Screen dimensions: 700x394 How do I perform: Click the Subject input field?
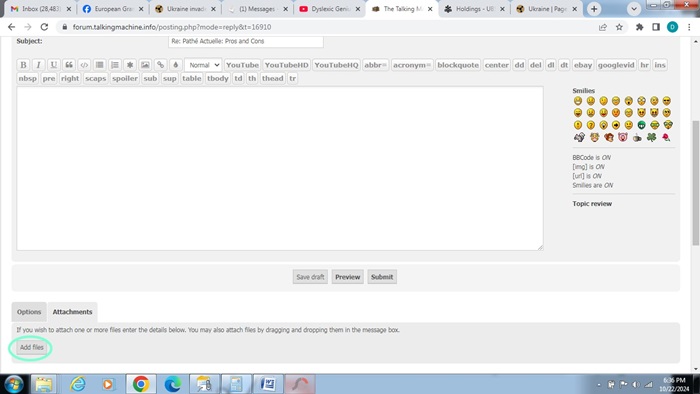246,41
